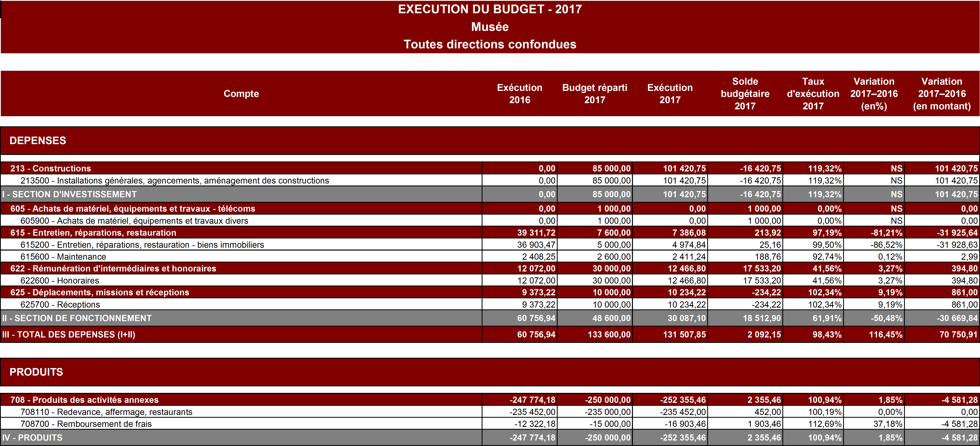980x446 pixels.
Task: Select the DEPENSES section banner
Action: coord(38,140)
